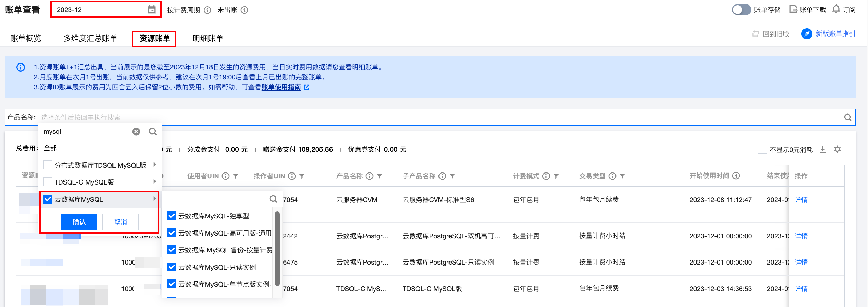
Task: Uncheck 云数据库MySQL-高可用版-通用
Action: coord(171,233)
